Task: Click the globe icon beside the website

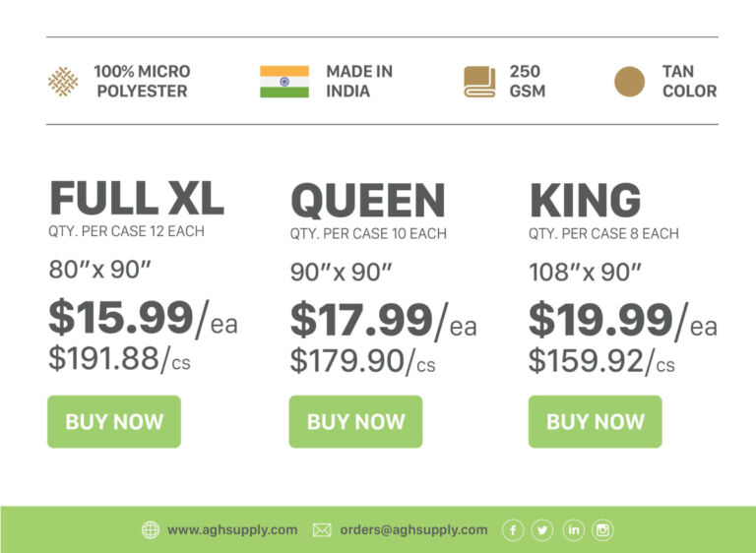Action: click(151, 530)
